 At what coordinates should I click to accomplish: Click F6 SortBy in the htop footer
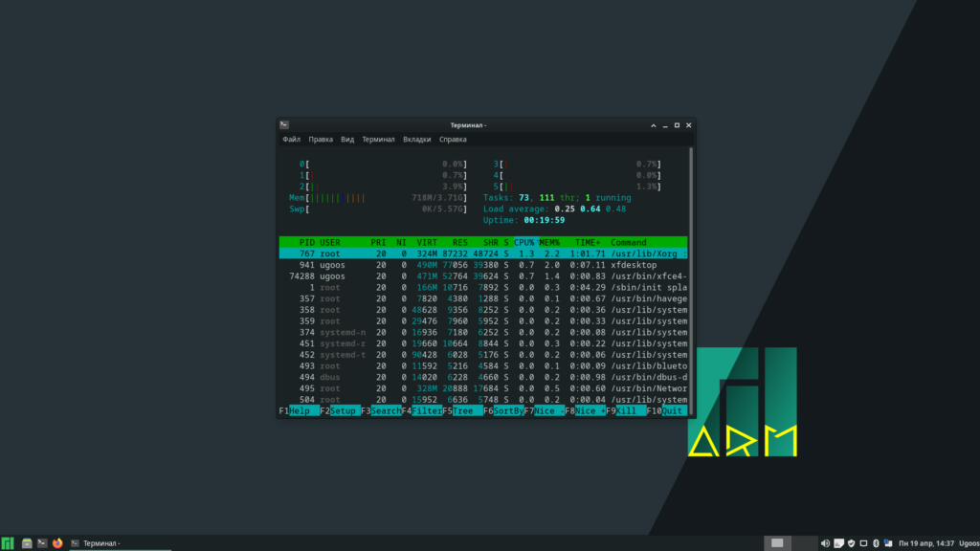tap(508, 411)
